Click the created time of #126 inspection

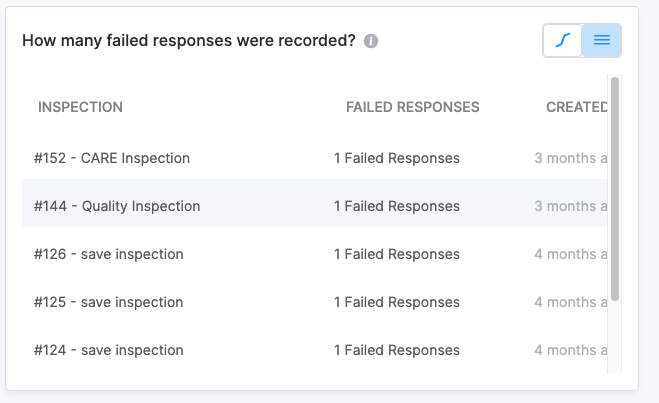click(570, 254)
